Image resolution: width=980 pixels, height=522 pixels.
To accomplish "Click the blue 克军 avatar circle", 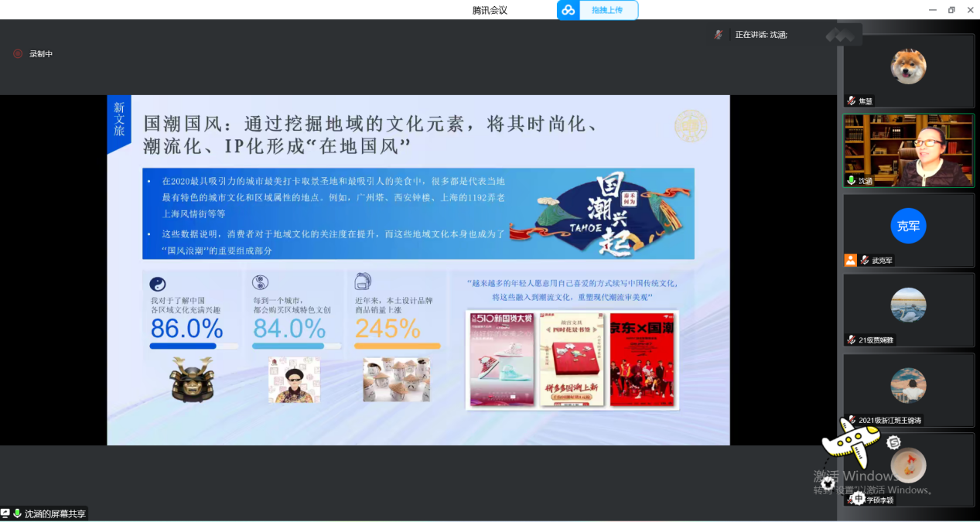I will coord(908,226).
